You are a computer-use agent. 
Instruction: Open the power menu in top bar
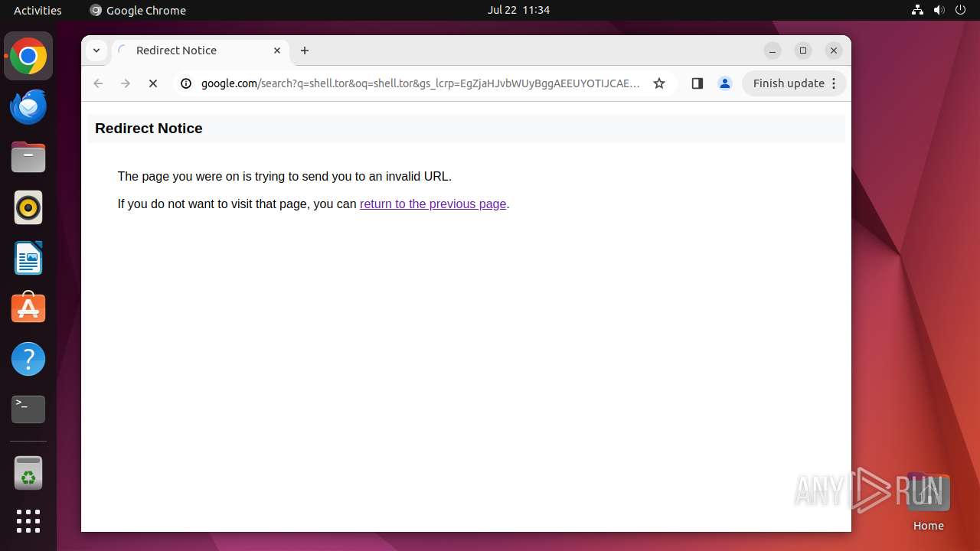[x=961, y=10]
